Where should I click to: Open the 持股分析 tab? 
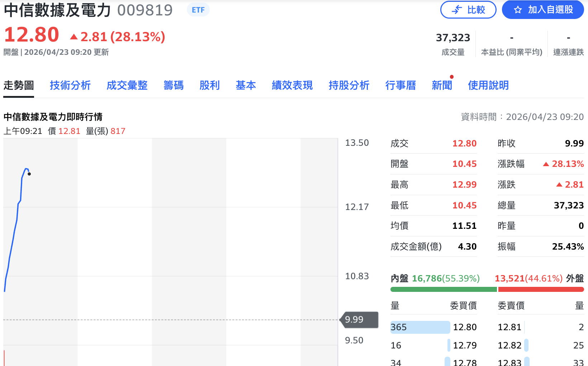click(x=349, y=85)
